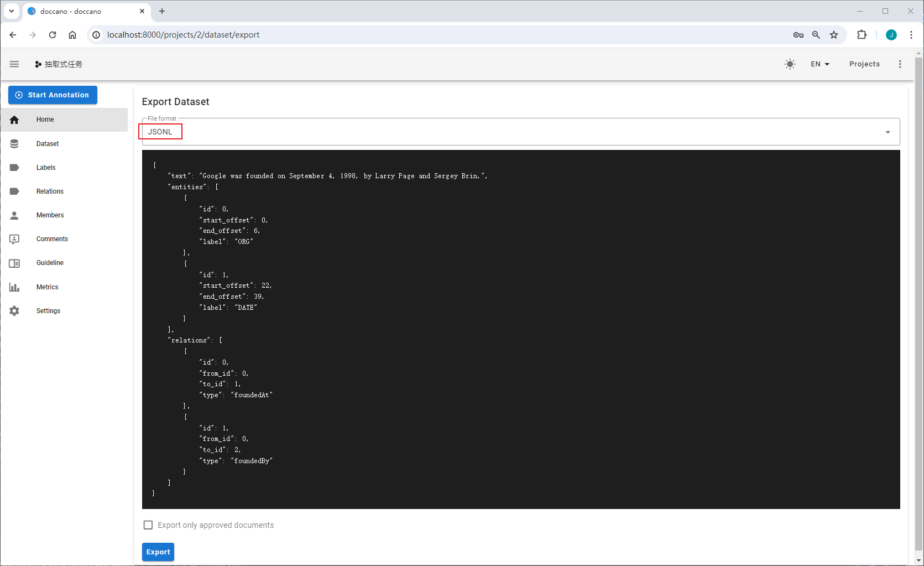The height and width of the screenshot is (566, 924).
Task: Expand the EN language selector
Action: coord(819,64)
